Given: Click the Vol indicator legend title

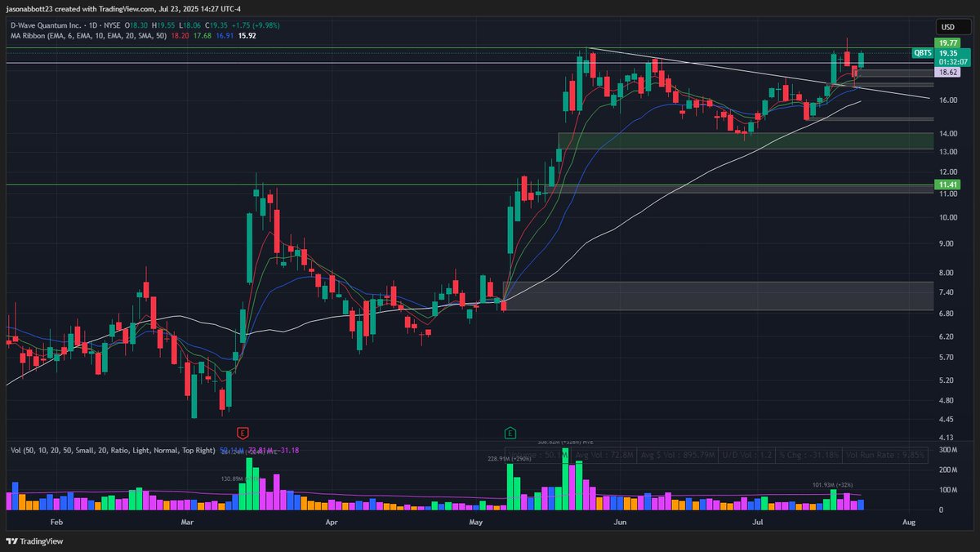Looking at the screenshot, I should 112,450.
